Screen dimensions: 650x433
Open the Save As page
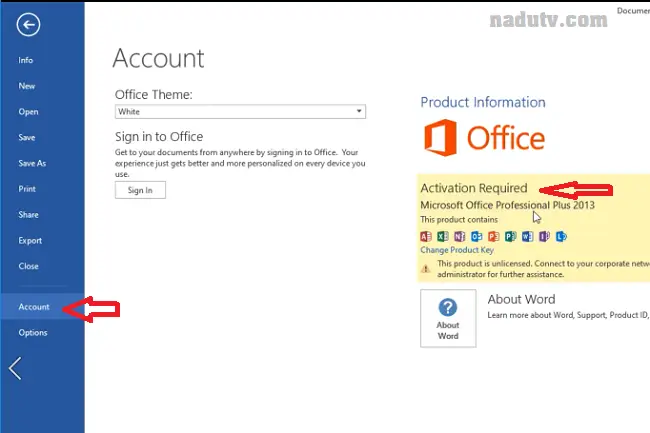pos(32,163)
